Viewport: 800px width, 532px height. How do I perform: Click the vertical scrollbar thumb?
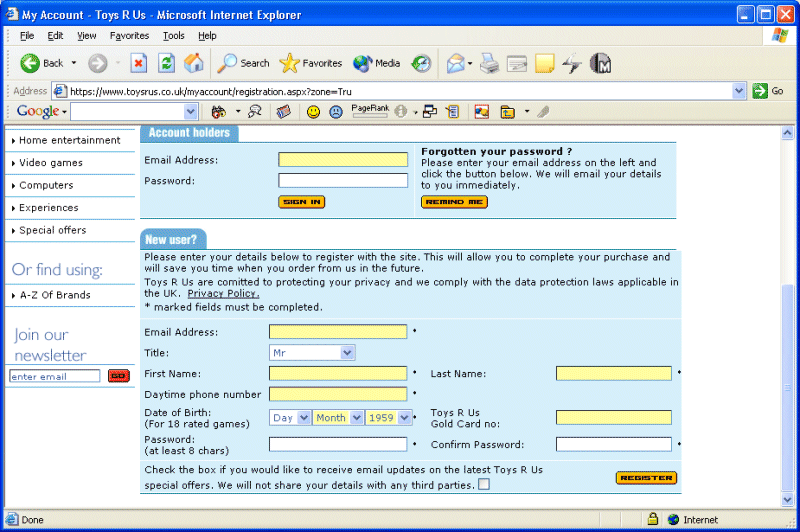[787, 388]
